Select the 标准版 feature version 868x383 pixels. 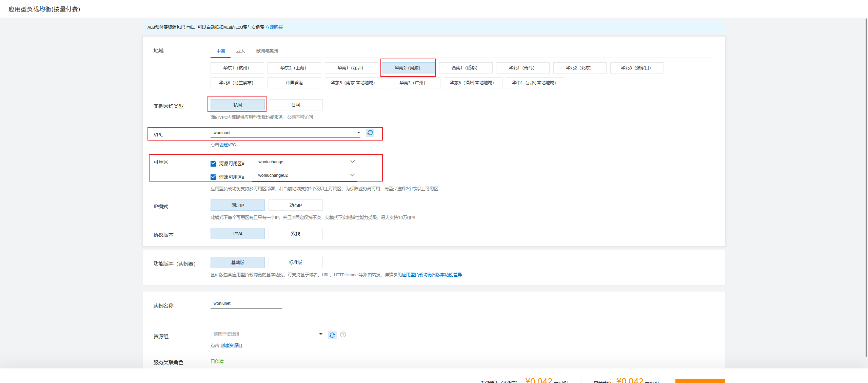pyautogui.click(x=295, y=262)
